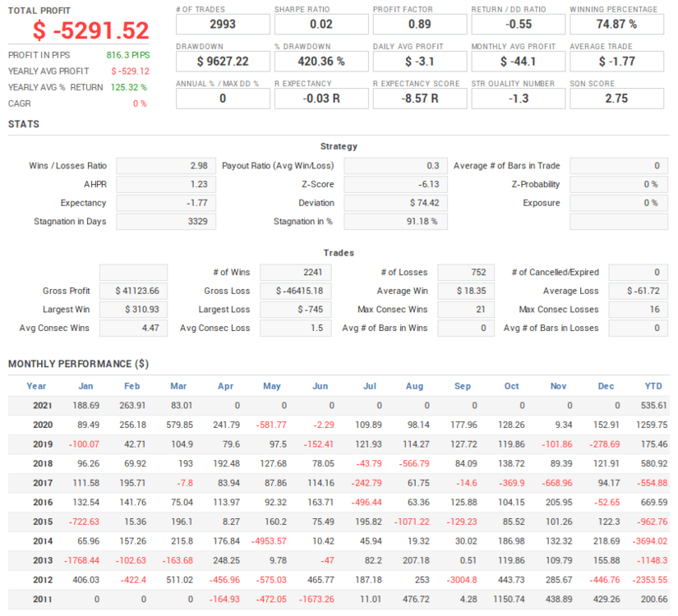
Task: Select the Avg Consec Loss field 1.5
Action: pyautogui.click(x=296, y=328)
